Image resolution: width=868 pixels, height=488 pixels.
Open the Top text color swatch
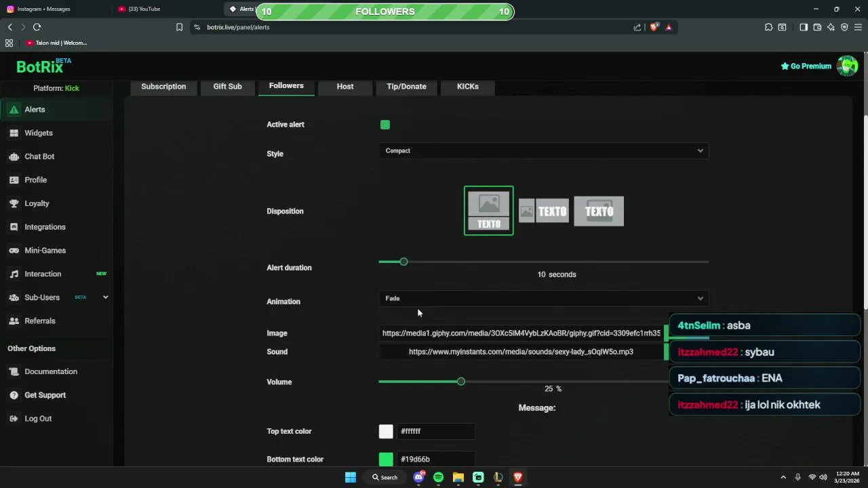[386, 431]
